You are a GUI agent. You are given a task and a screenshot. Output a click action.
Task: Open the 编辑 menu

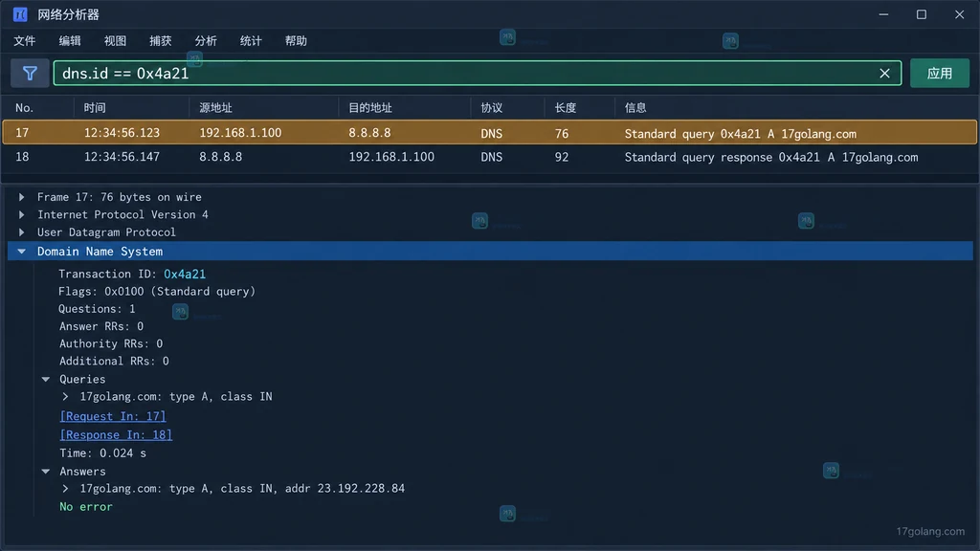point(69,40)
